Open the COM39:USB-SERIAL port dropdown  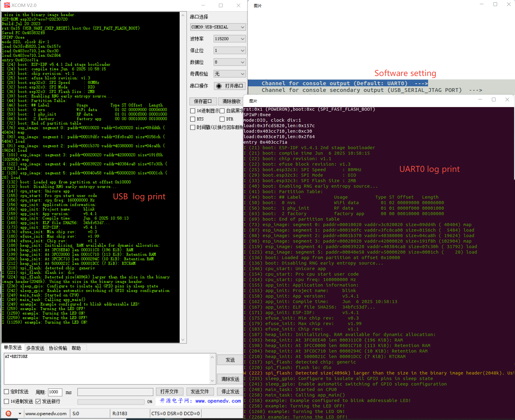[x=218, y=27]
